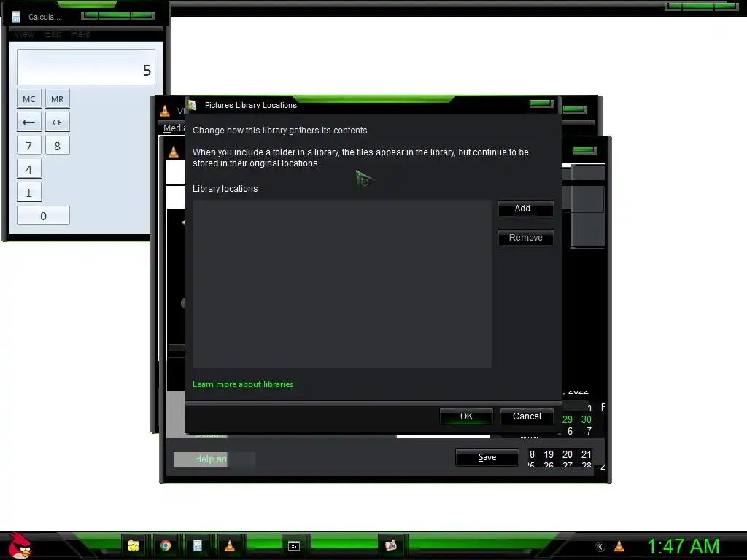Screen dimensions: 747x560
Task: Open the VLC Media menu
Action: [x=174, y=128]
